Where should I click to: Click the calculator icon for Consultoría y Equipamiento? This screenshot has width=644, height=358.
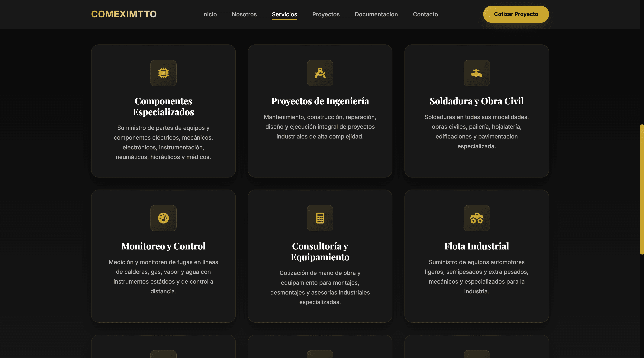[320, 218]
